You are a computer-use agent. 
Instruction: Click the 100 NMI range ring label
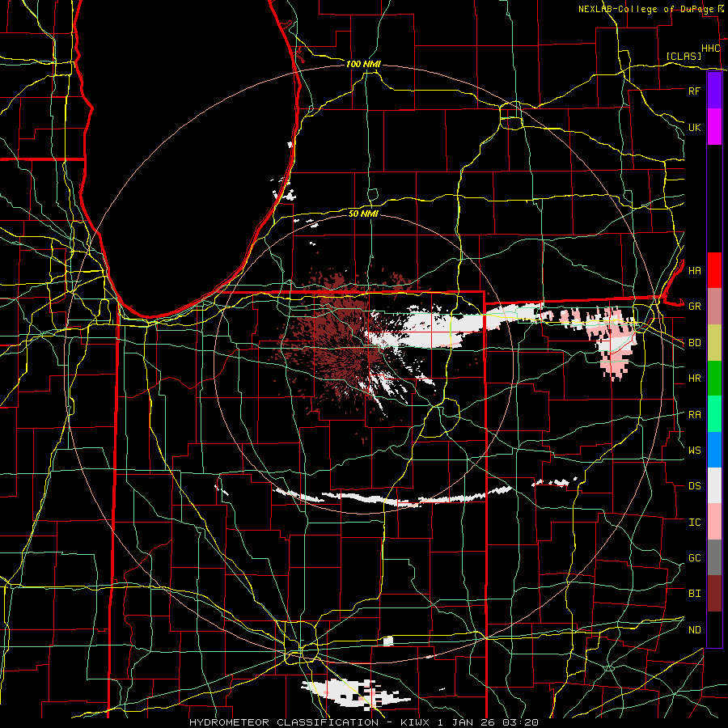[x=363, y=64]
